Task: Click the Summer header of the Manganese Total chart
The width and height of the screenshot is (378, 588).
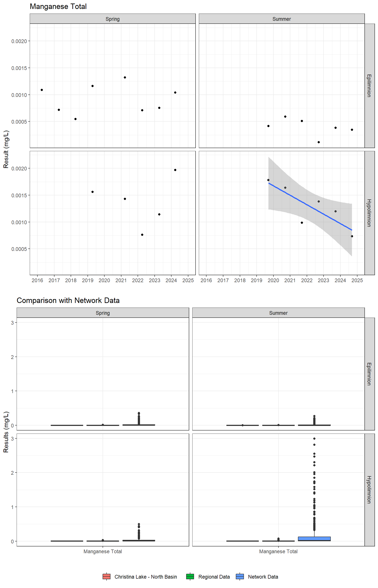Action: [x=282, y=19]
